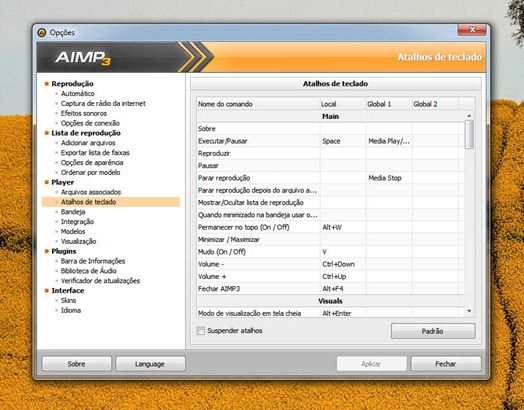Open the Automático settings page

tap(77, 94)
